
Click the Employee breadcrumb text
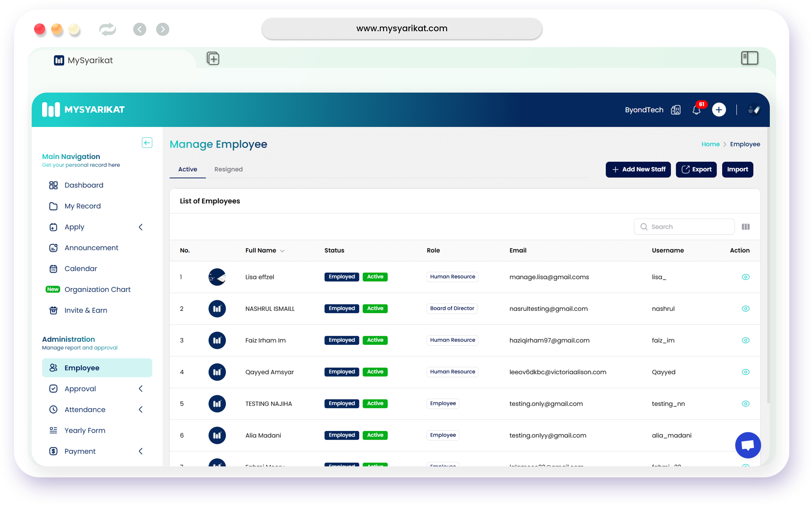(x=745, y=144)
